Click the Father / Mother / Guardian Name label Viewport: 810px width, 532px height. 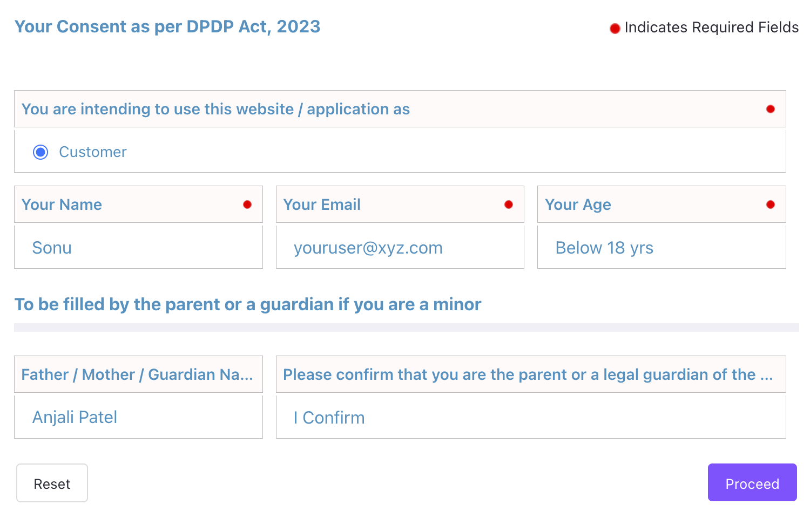(x=137, y=374)
